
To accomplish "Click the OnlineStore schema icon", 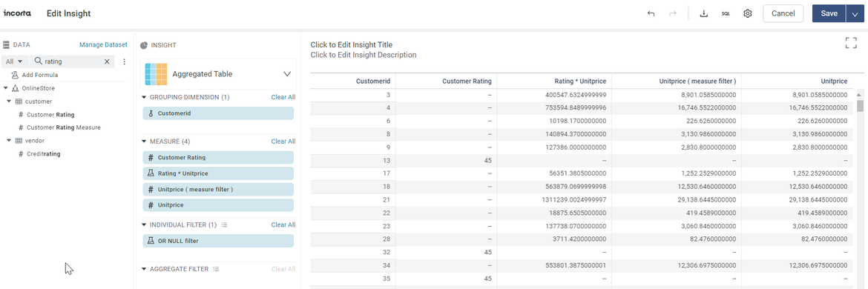I will point(15,88).
